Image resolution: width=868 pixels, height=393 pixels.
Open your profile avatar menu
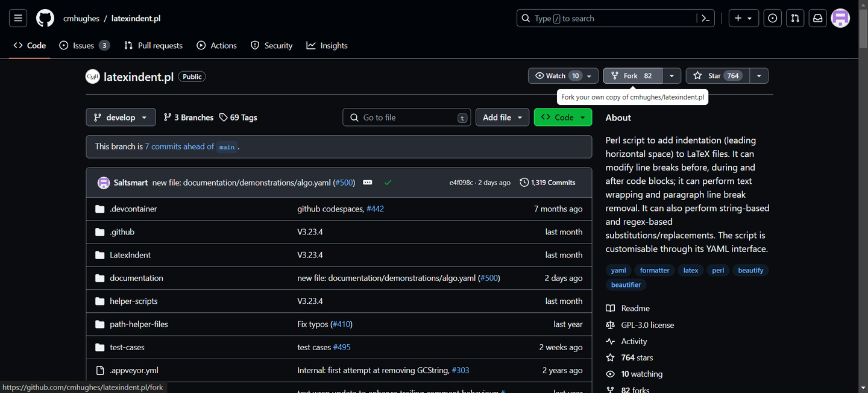pyautogui.click(x=840, y=18)
